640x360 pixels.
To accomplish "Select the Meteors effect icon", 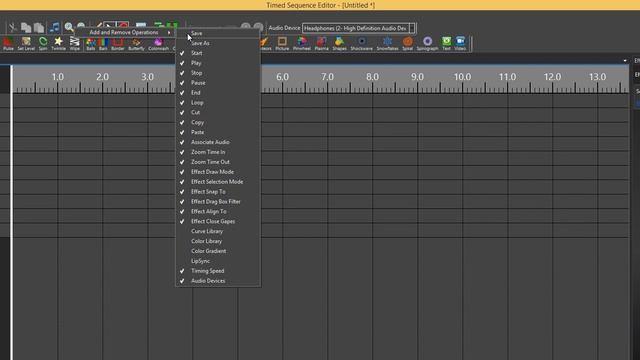I will pos(265,43).
